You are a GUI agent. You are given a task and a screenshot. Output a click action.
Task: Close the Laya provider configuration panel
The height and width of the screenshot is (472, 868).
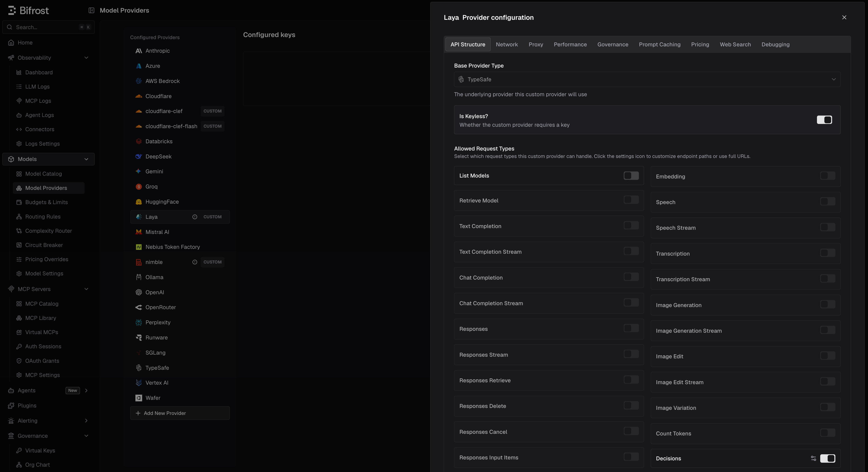click(x=844, y=17)
